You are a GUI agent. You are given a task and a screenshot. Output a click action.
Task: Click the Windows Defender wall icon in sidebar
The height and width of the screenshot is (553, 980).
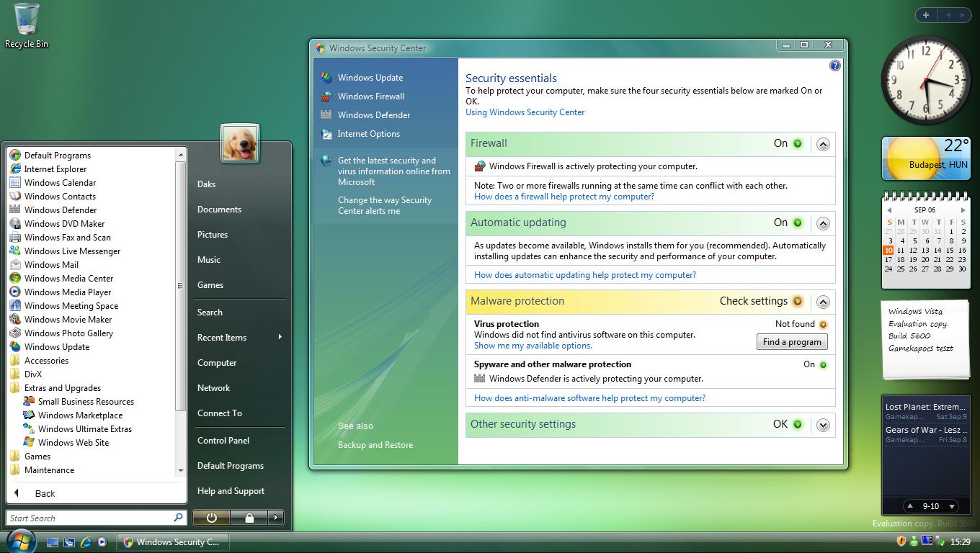pos(326,114)
